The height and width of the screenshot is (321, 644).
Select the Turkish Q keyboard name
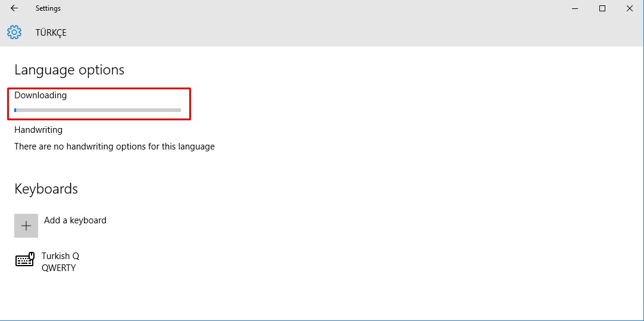[x=60, y=255]
